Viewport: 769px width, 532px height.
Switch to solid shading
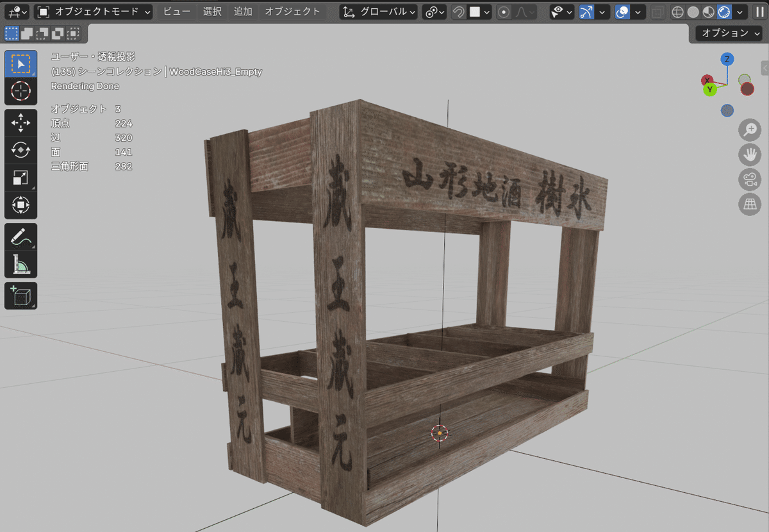coord(693,12)
